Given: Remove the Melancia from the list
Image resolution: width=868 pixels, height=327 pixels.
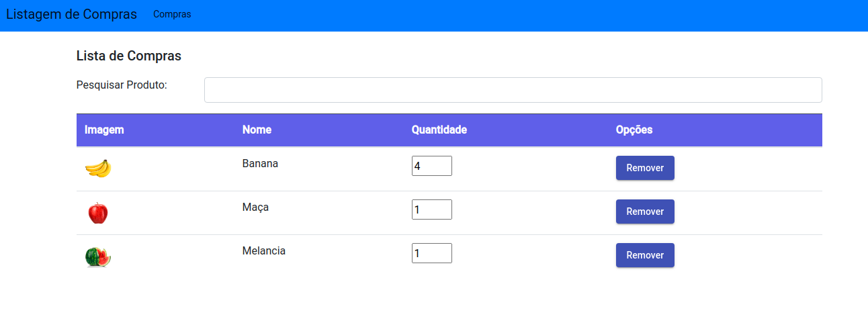Looking at the screenshot, I should (645, 255).
